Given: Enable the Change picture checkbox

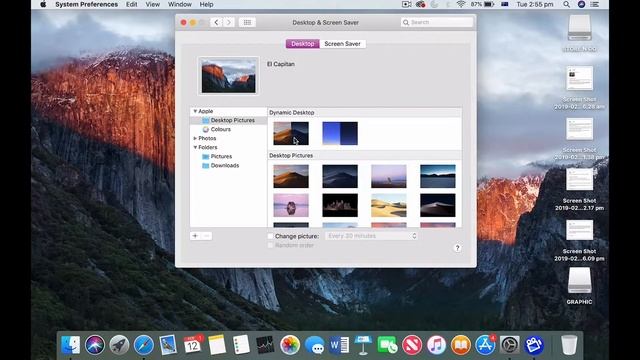Looking at the screenshot, I should click(x=270, y=236).
